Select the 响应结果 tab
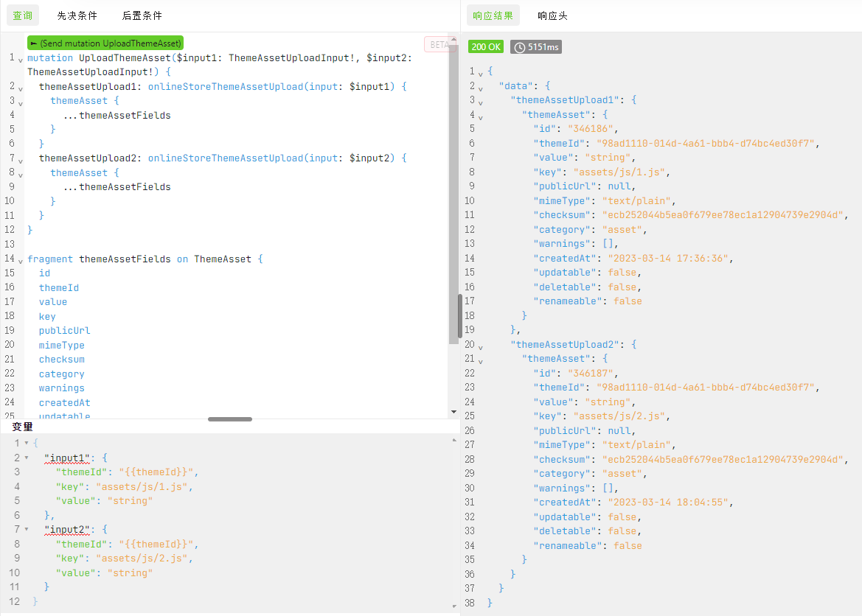This screenshot has height=616, width=862. tap(493, 15)
